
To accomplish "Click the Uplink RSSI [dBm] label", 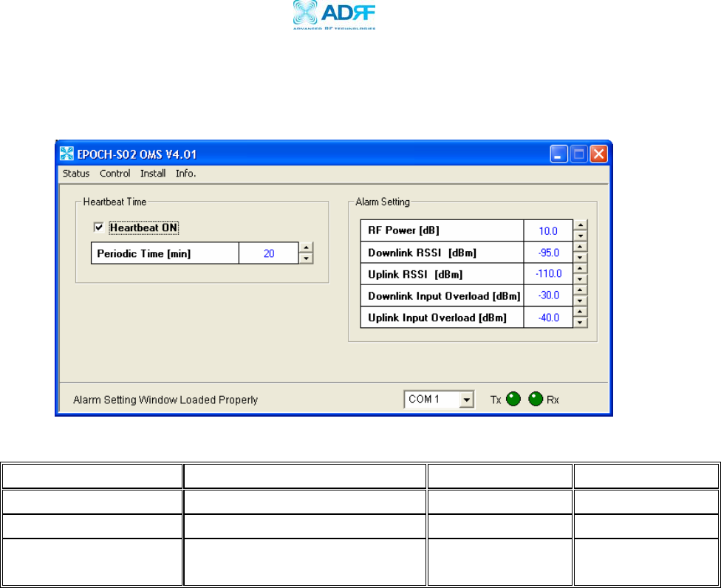I will point(415,275).
